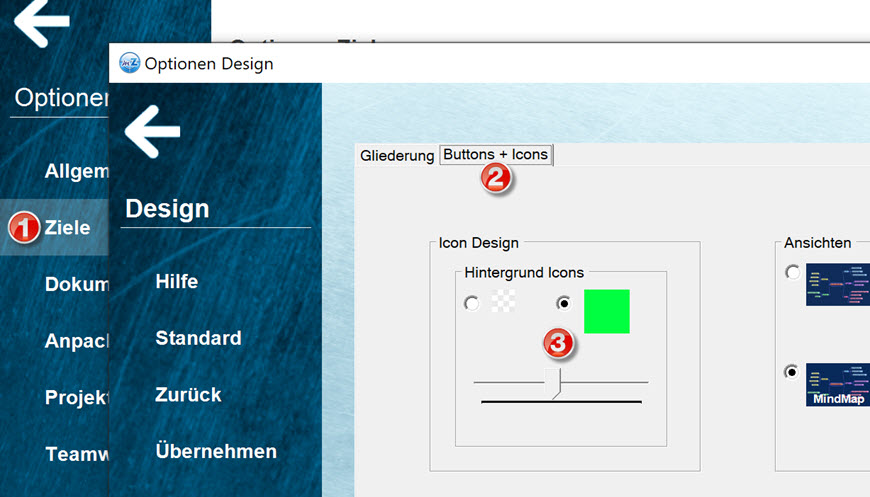This screenshot has width=870, height=497.
Task: Click the back arrow above the Optionen sidebar
Action: [x=42, y=22]
